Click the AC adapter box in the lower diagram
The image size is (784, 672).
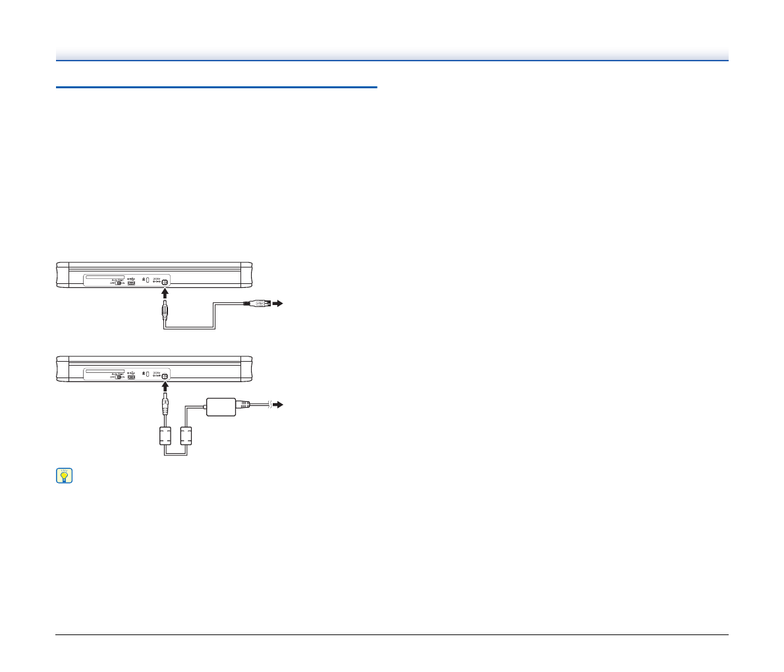pos(224,407)
